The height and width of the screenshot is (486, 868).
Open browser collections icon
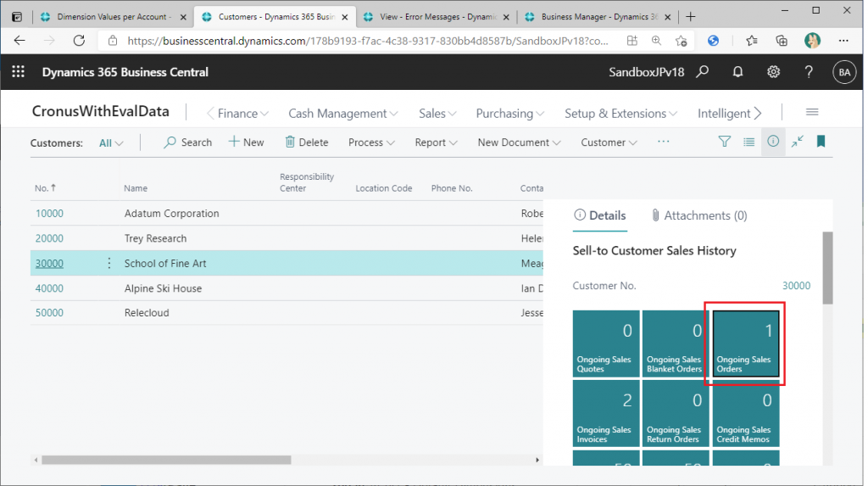781,41
